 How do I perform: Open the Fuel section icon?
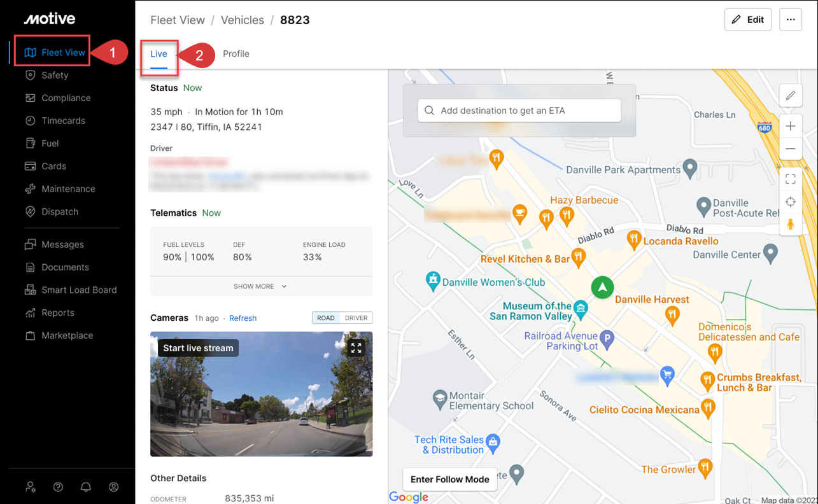(x=30, y=143)
